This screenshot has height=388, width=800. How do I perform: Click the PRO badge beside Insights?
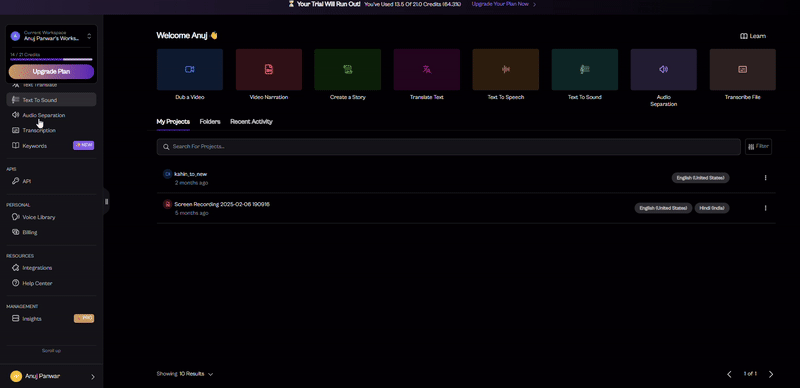[x=84, y=318]
